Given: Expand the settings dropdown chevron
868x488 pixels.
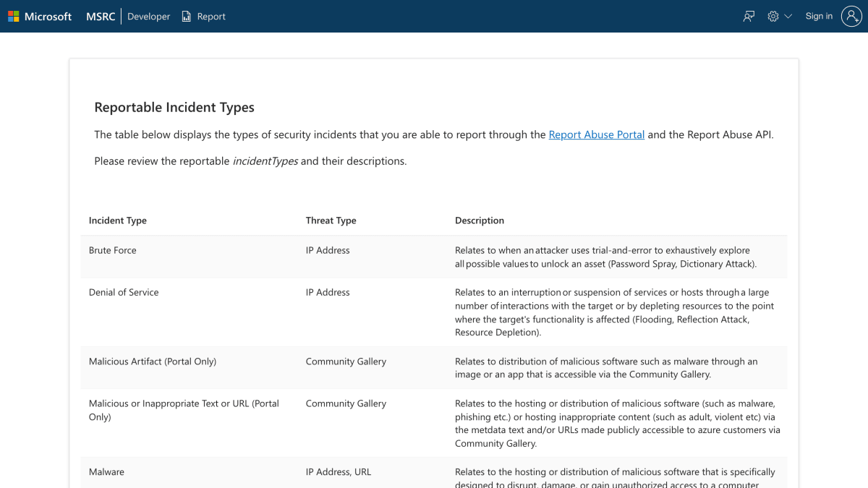Looking at the screenshot, I should pos(788,16).
